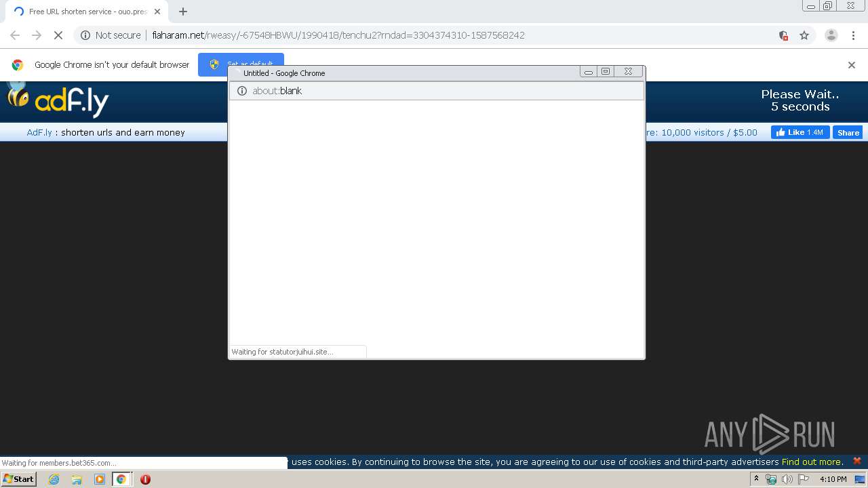Launch Internet Explorer from the taskbar
The image size is (868, 488).
click(x=54, y=479)
